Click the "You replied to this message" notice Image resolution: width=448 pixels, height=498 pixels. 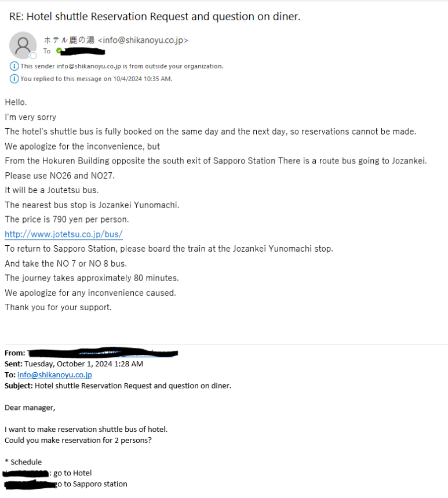96,79
